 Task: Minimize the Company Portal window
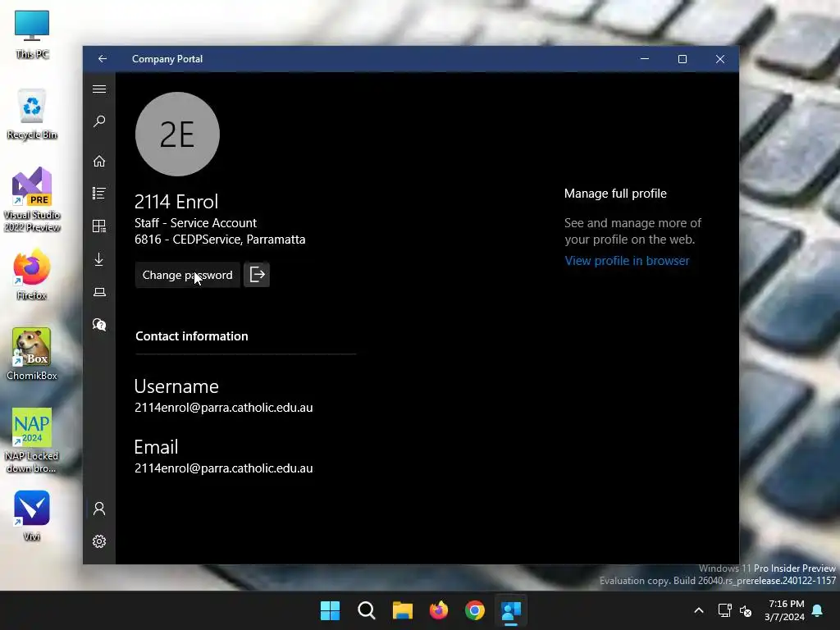click(x=645, y=59)
